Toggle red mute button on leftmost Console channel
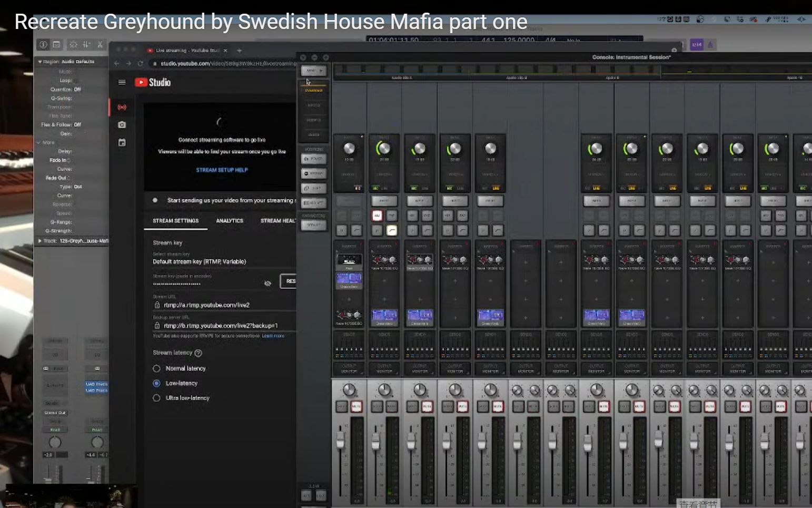This screenshot has width=812, height=508. pos(357,406)
